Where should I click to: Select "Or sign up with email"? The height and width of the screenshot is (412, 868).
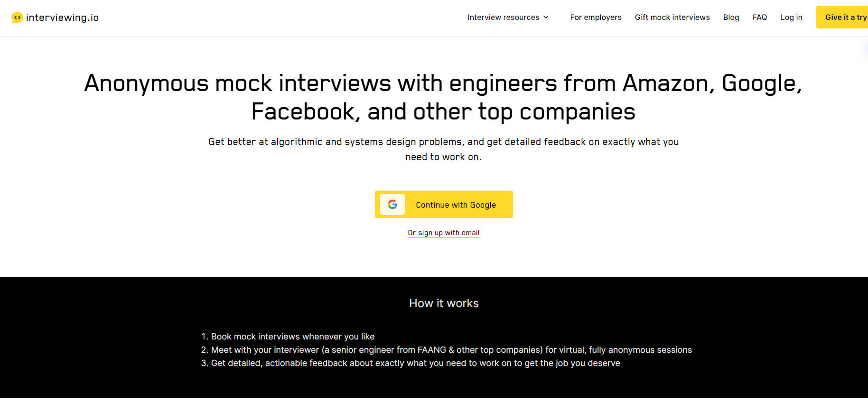coord(443,232)
